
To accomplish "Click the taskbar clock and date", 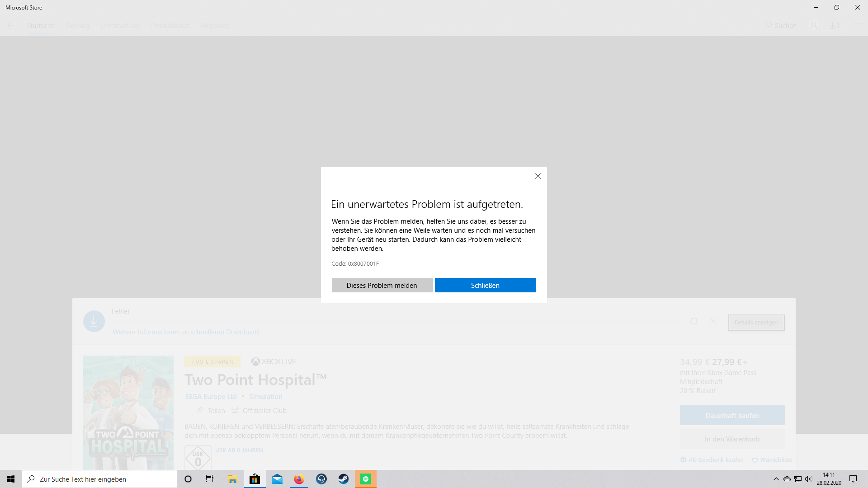I will 829,479.
